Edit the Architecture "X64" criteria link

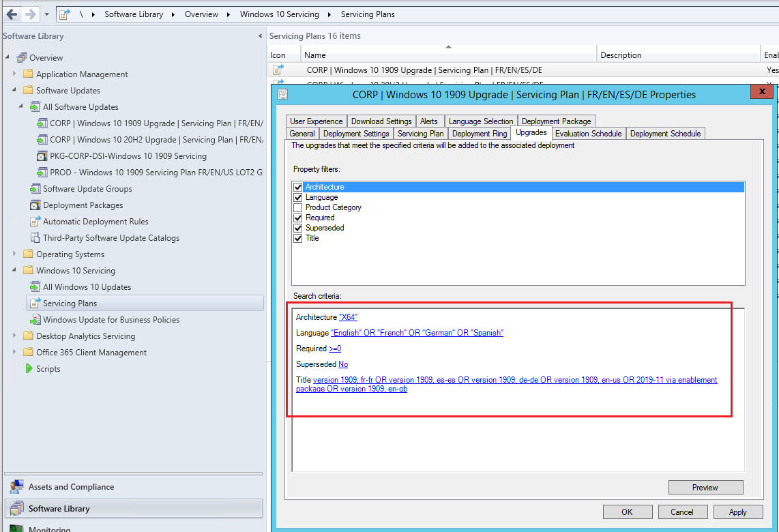point(348,317)
